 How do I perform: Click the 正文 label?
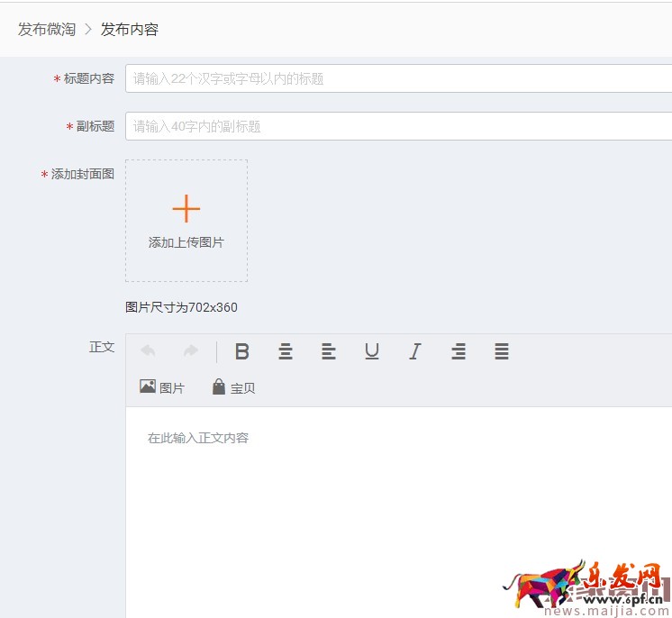coord(102,347)
